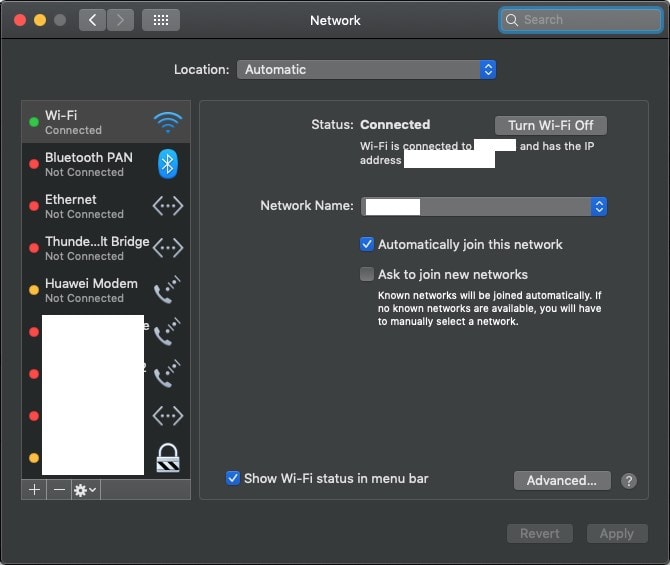Select Thunderbolt Bridge in the service list
Viewport: 670px width, 565px height.
click(97, 248)
